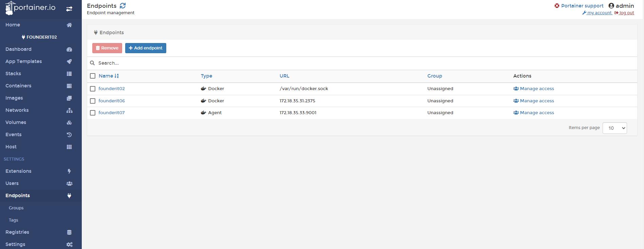Click the 172.18.35.31:2375 URL cell

(297, 101)
